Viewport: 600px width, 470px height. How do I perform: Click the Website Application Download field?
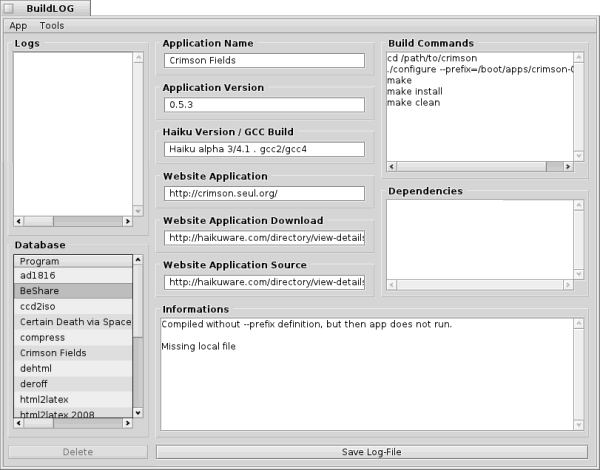click(x=264, y=238)
